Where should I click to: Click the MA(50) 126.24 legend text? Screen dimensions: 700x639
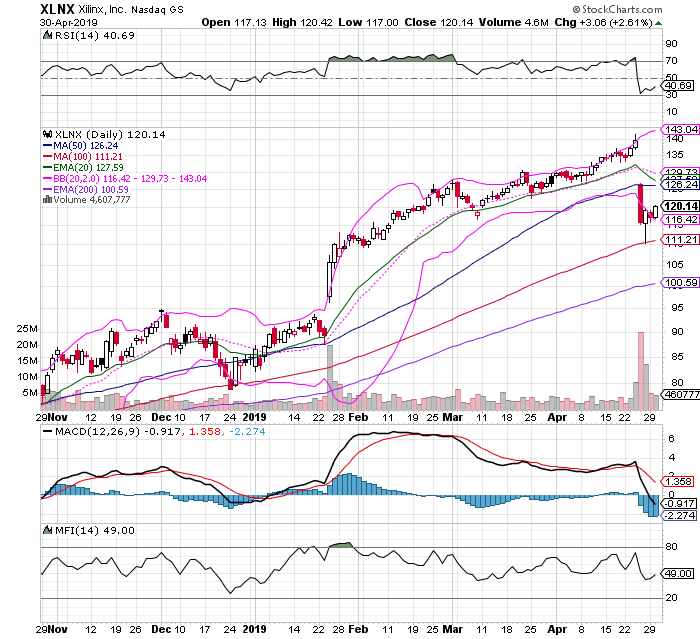tap(86, 146)
